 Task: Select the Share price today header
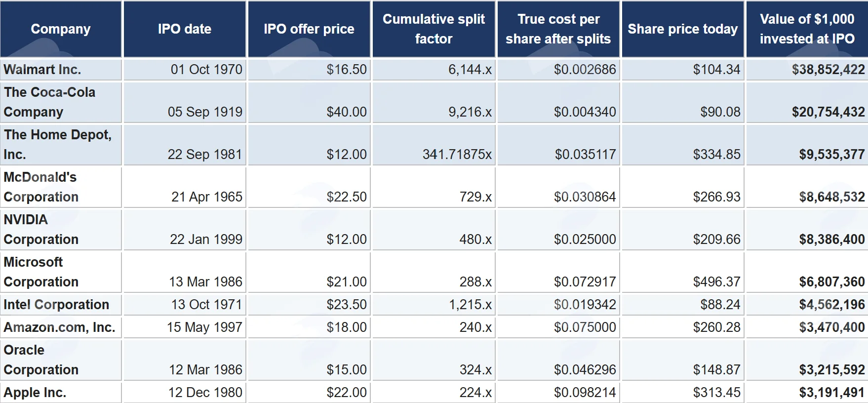pyautogui.click(x=683, y=29)
